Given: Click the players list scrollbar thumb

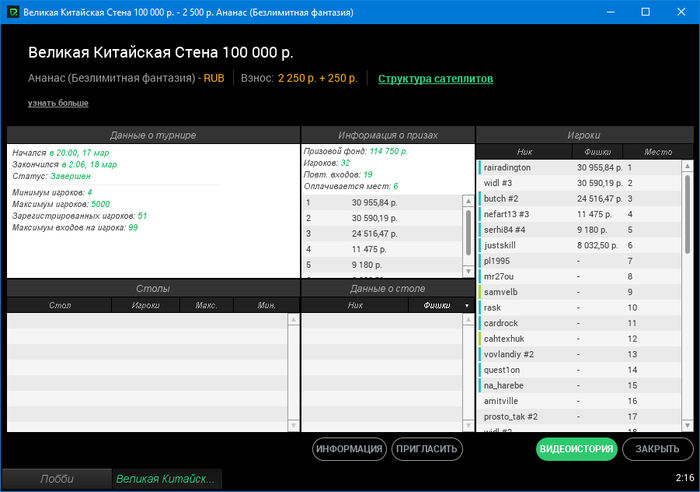Looking at the screenshot, I should (688, 214).
